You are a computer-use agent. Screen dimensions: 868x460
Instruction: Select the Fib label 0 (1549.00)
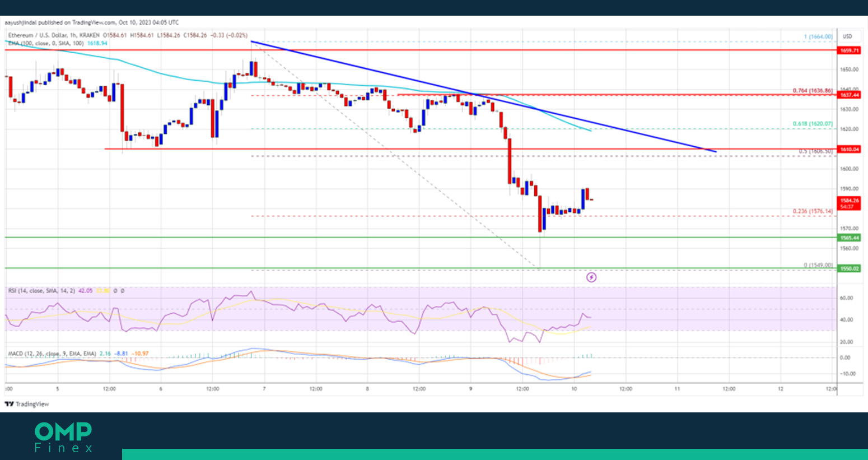pyautogui.click(x=818, y=265)
